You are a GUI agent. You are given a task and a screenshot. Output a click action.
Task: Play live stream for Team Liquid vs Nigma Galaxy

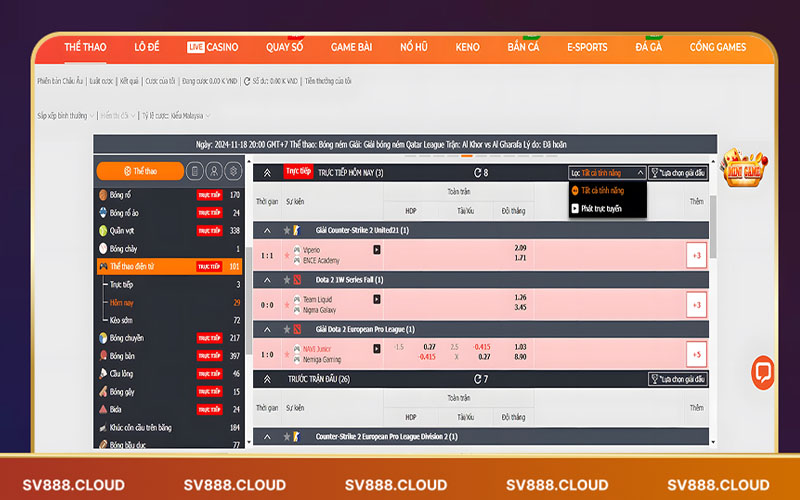pos(377,299)
